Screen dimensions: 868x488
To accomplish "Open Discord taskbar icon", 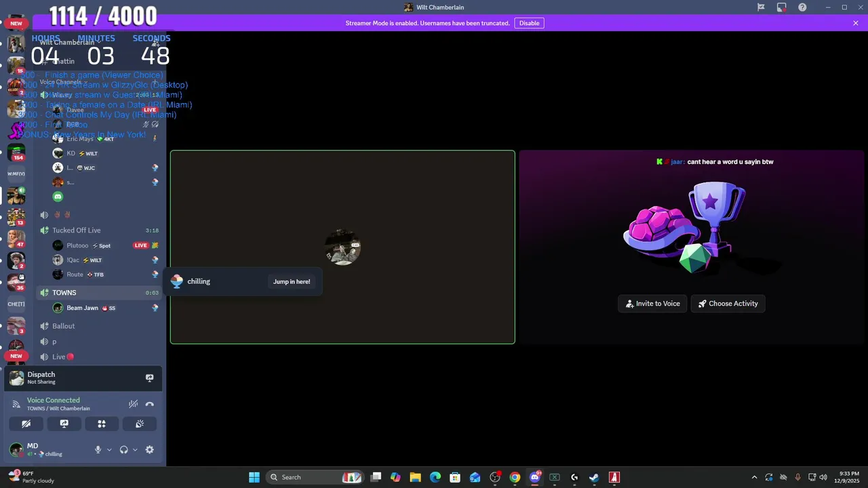I will point(534,477).
